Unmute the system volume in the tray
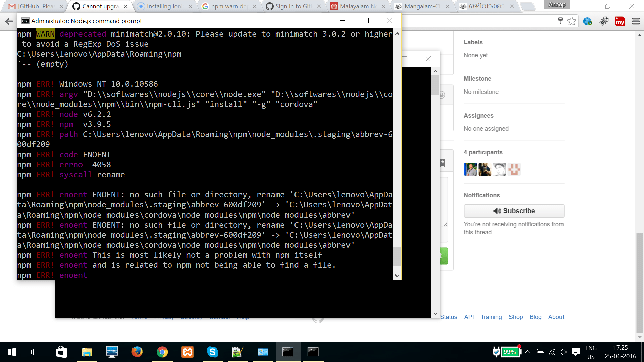Screen dimensions: 644x362 [563, 352]
